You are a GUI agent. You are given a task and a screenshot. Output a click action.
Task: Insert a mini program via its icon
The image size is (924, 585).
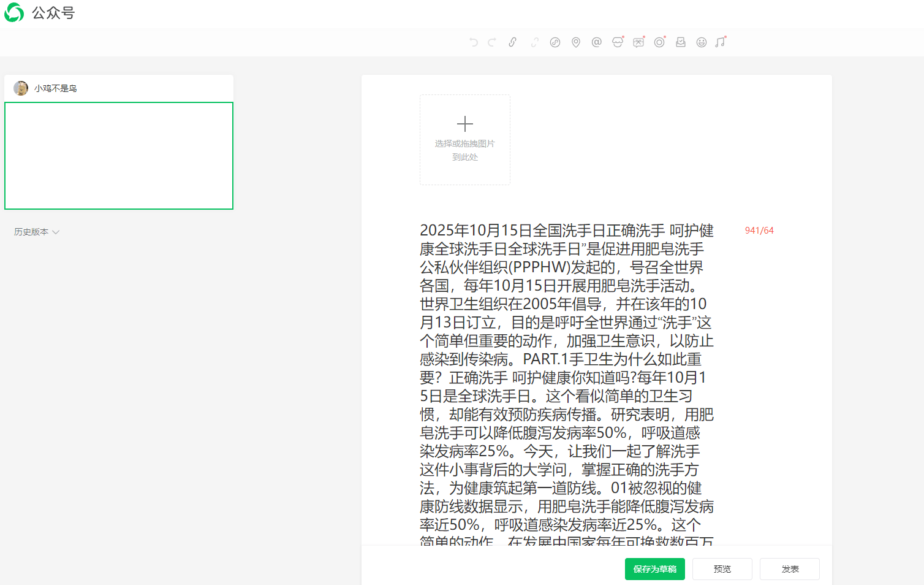coord(555,42)
